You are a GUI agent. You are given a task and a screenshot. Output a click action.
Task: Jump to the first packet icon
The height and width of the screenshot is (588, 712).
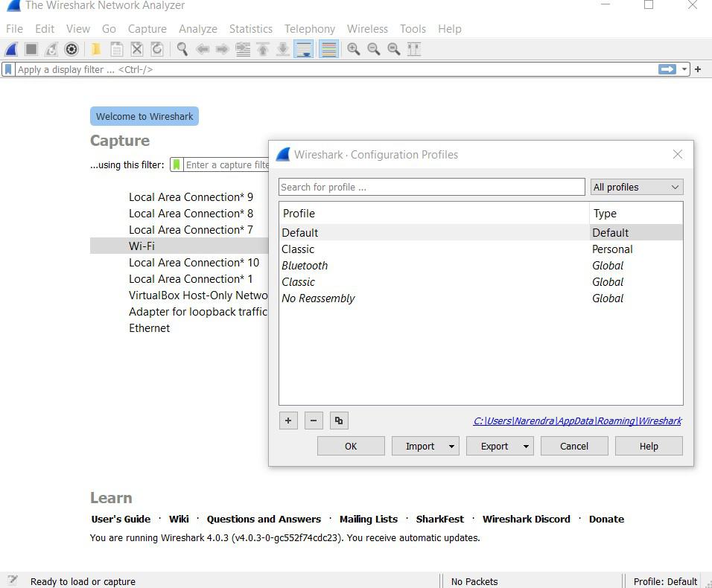pyautogui.click(x=263, y=49)
